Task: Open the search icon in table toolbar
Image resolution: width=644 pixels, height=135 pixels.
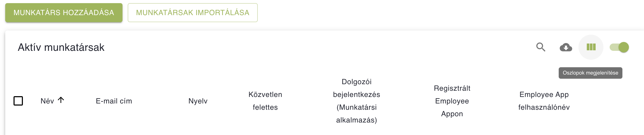Action: click(541, 47)
